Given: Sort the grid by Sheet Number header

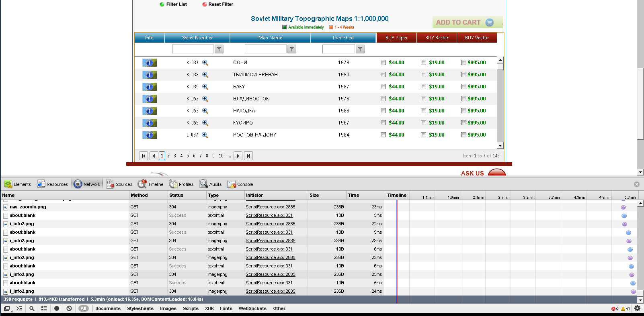Looking at the screenshot, I should pos(197,38).
